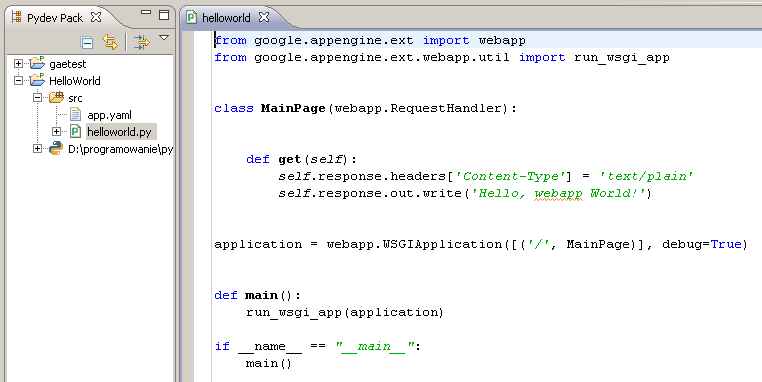
Task: Click 'text/plain' string in the editor
Action: coord(646,176)
